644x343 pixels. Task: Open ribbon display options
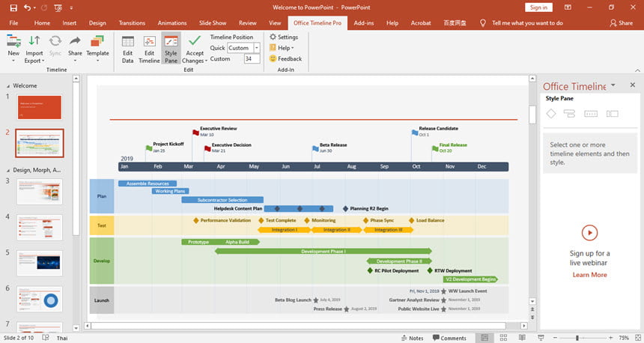(568, 7)
